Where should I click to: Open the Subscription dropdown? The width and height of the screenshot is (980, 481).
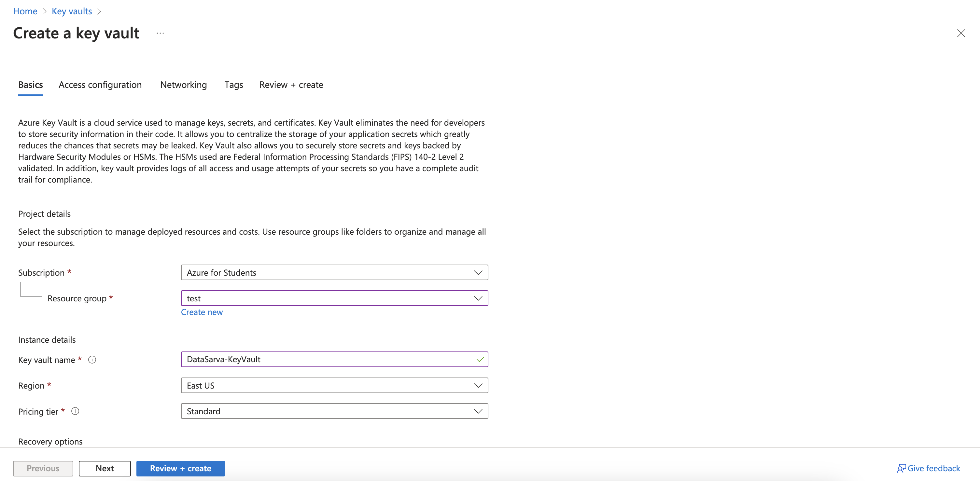[334, 273]
